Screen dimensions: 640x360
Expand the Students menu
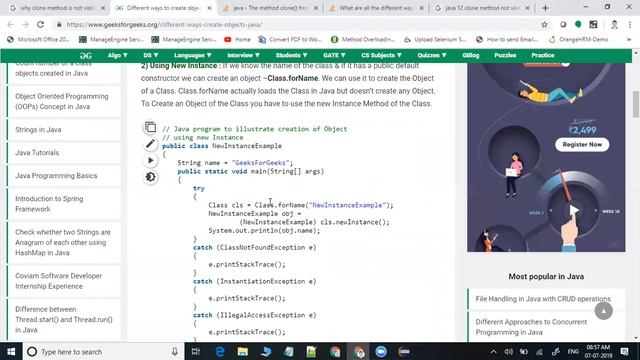click(x=291, y=56)
